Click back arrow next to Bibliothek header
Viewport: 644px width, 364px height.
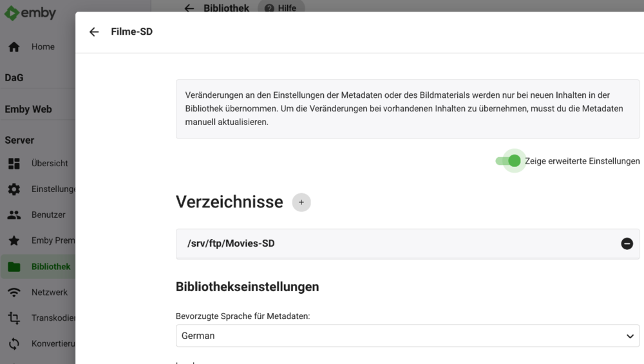point(189,8)
